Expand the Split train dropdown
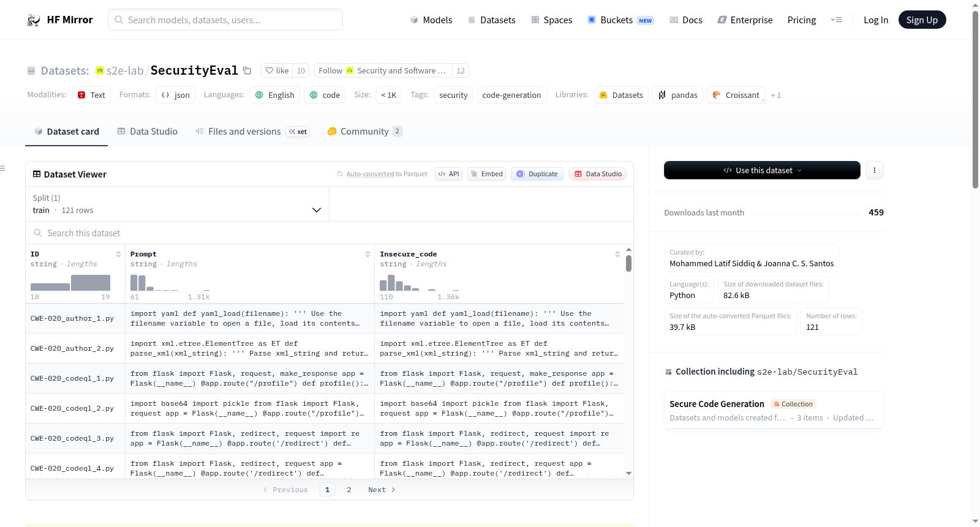This screenshot has width=980, height=527. 177,204
